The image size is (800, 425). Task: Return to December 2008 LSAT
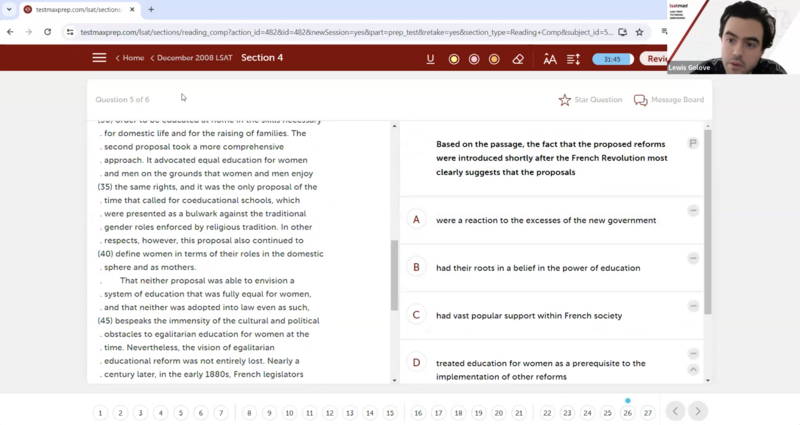(x=192, y=58)
